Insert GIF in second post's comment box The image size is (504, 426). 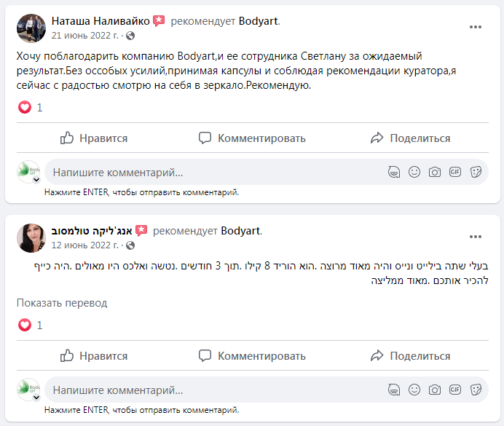(455, 390)
